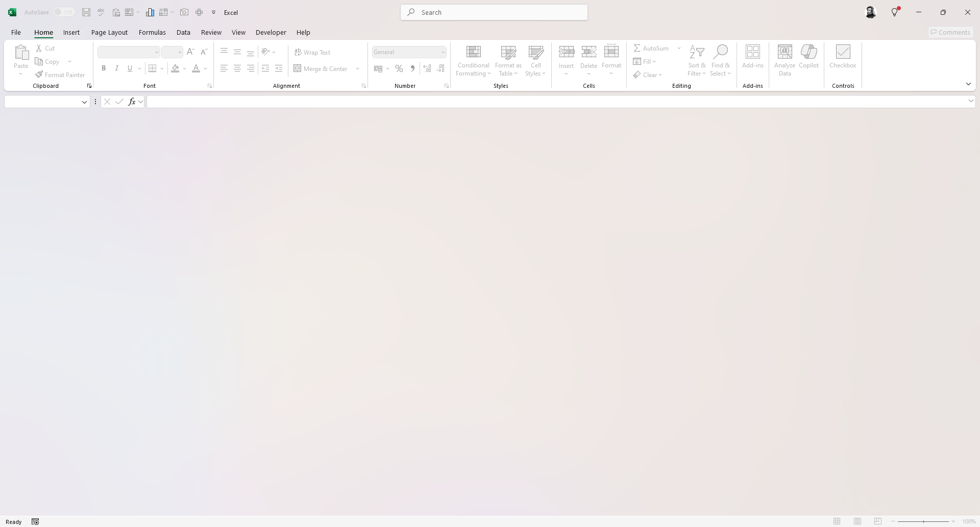Click the Analyze Data icon
Viewport: 980px width, 527px height.
click(x=785, y=52)
